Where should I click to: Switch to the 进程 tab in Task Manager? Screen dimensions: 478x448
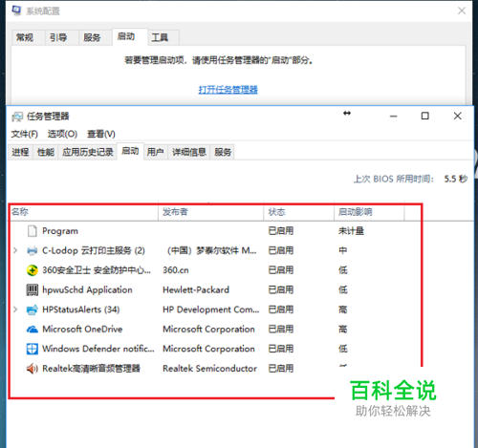20,152
